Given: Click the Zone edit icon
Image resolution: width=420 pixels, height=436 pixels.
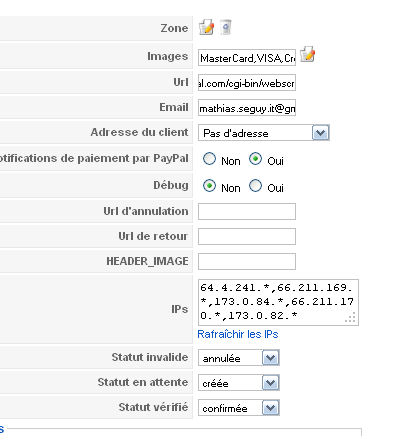Looking at the screenshot, I should point(206,27).
